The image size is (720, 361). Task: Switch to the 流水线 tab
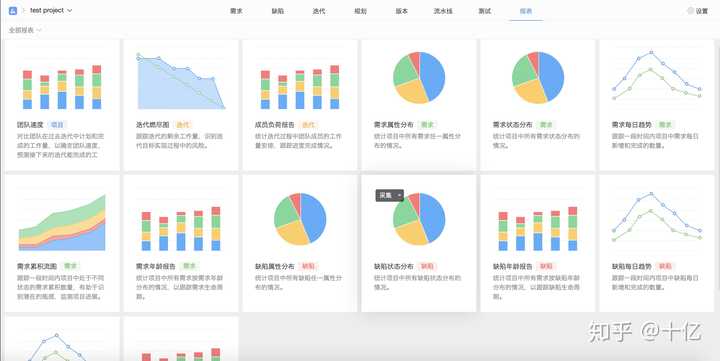tap(443, 11)
